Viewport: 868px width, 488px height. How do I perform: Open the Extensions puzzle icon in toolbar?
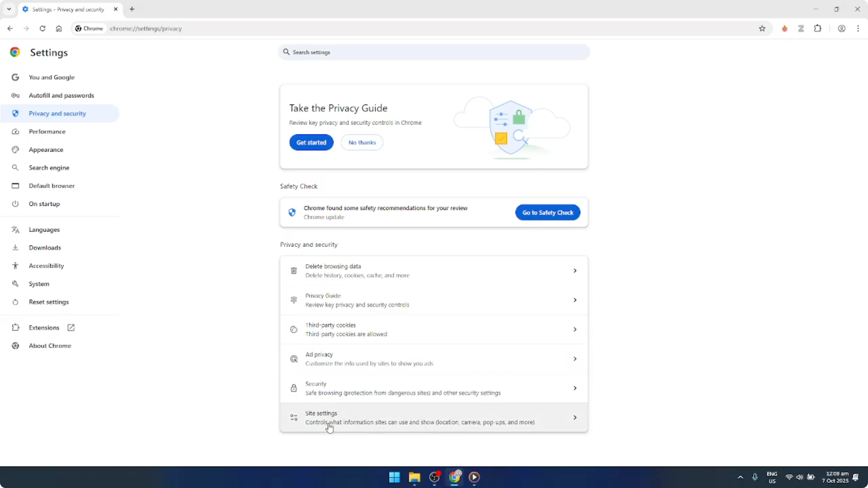tap(818, 29)
